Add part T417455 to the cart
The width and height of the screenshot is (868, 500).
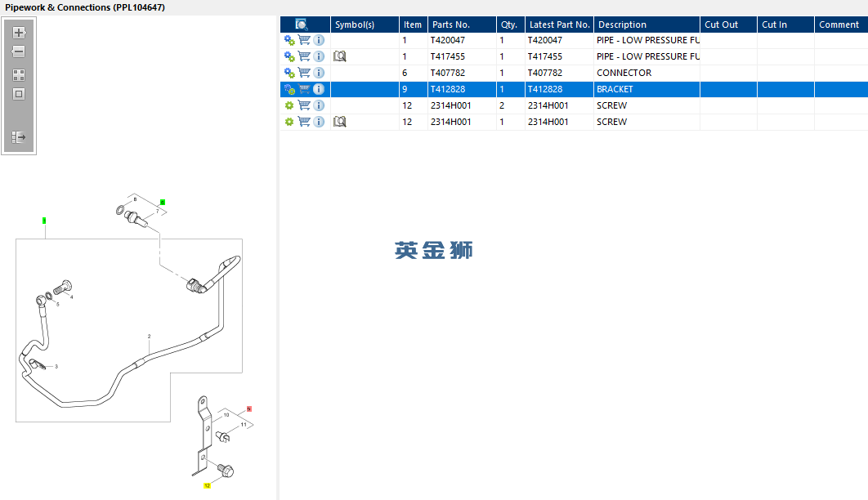tap(304, 56)
